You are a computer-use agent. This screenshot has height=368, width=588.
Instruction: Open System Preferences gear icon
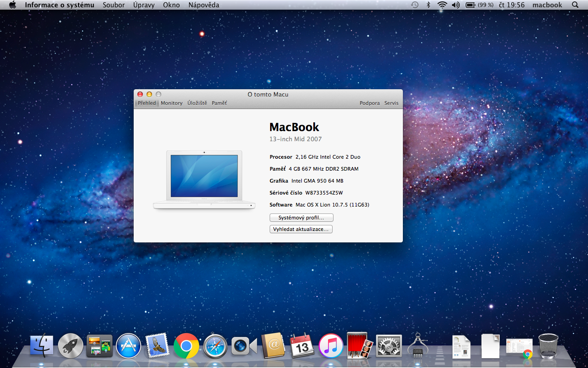pos(389,346)
